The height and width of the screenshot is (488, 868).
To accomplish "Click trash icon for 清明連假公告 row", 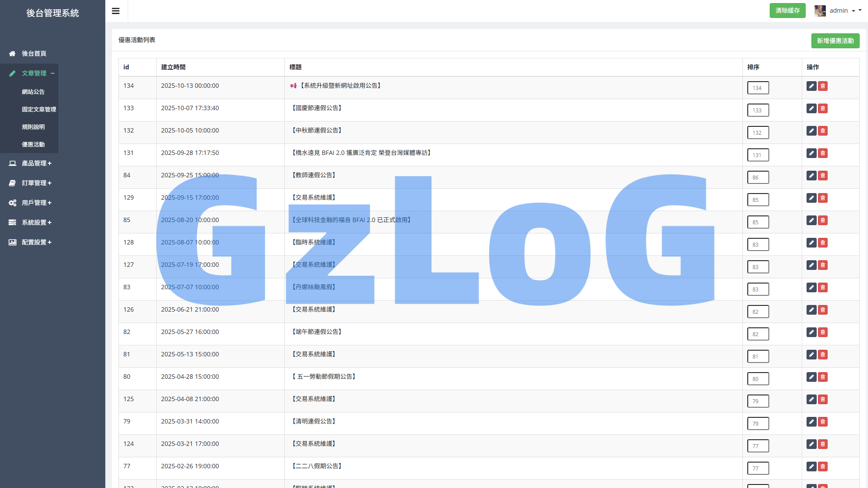I will (x=823, y=422).
